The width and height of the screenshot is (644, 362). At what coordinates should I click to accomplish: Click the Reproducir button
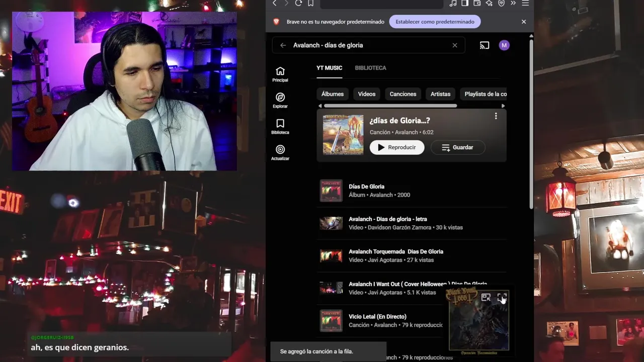tap(397, 147)
